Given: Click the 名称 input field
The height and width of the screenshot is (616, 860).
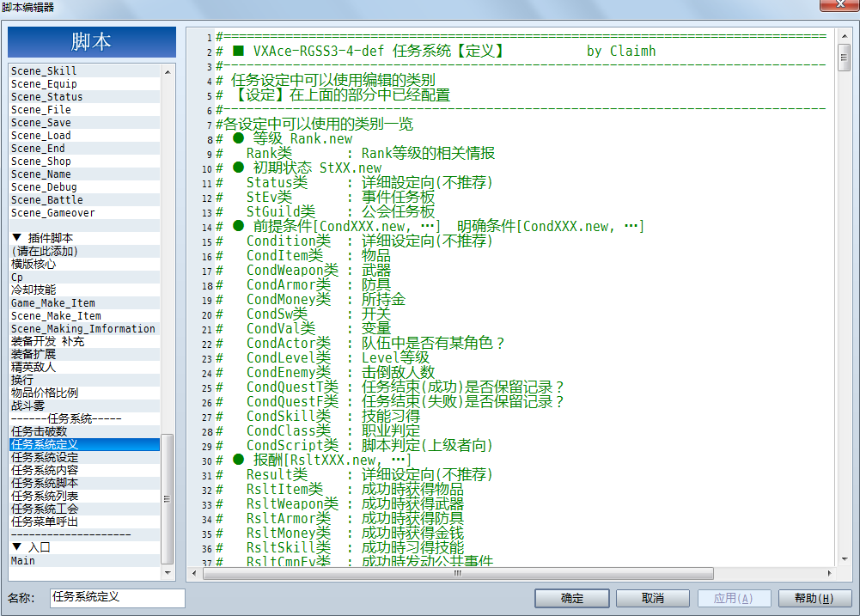Looking at the screenshot, I should pos(118,598).
